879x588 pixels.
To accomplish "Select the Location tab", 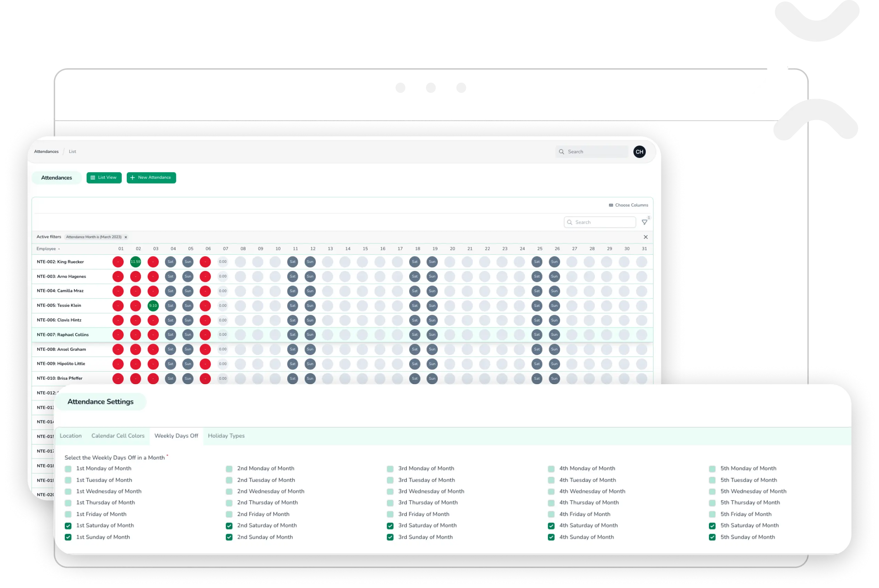I will [x=71, y=436].
